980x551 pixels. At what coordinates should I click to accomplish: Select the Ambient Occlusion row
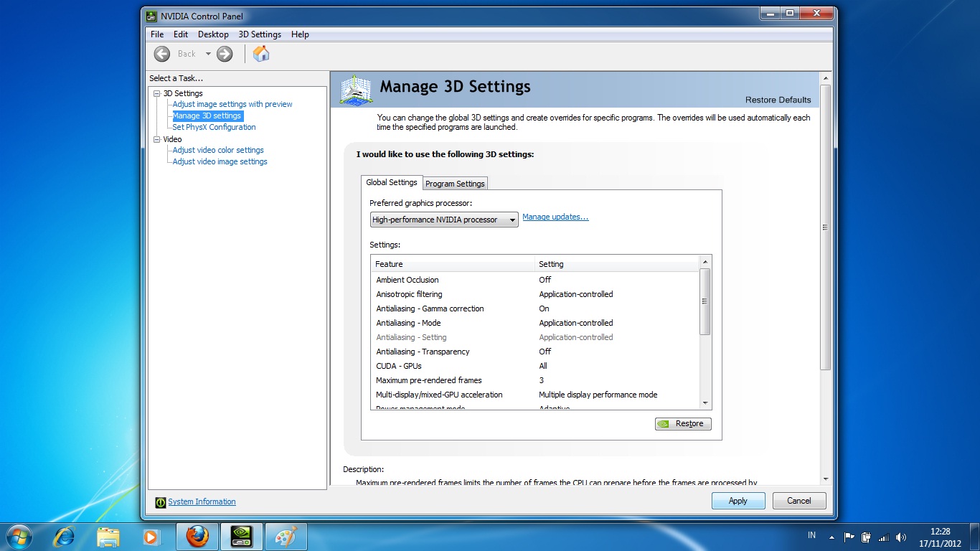pyautogui.click(x=535, y=280)
